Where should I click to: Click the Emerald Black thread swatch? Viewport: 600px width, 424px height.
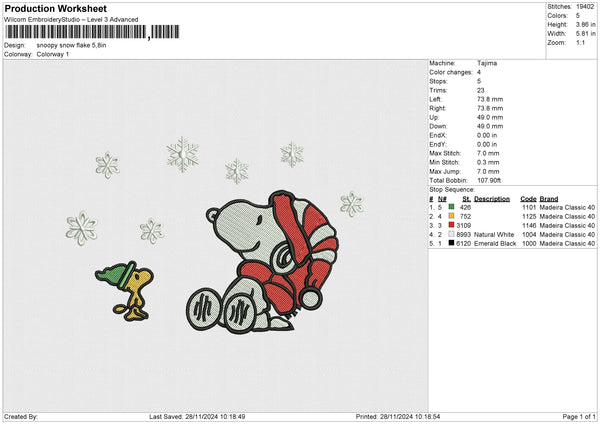451,243
